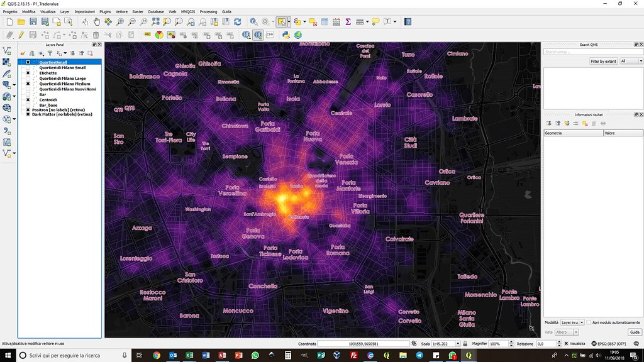Filter legend with funnel icon in Layers Panel
Screen dimensions: 644x362
coord(50,53)
